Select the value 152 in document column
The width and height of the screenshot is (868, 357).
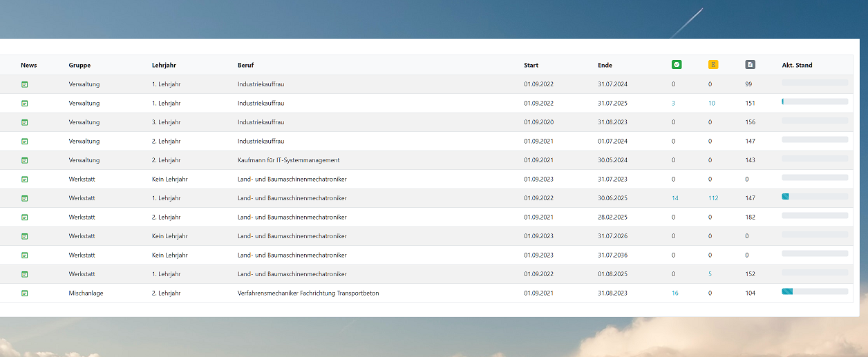click(750, 274)
